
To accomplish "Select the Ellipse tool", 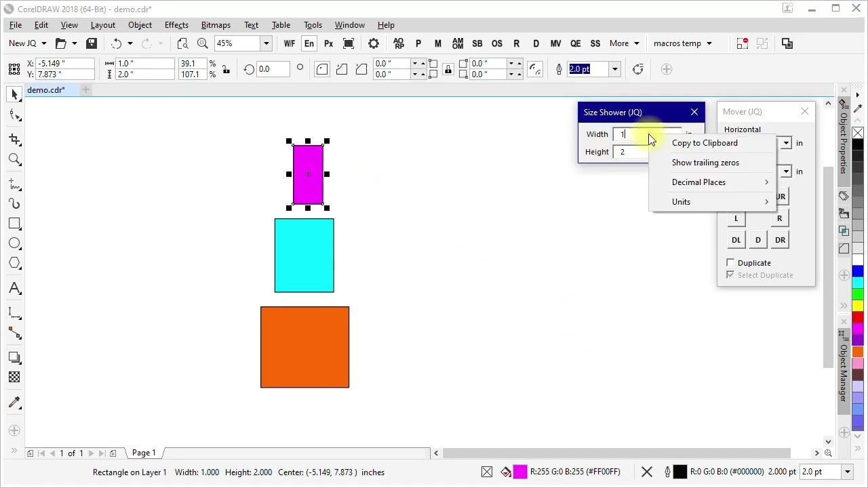I will point(15,243).
